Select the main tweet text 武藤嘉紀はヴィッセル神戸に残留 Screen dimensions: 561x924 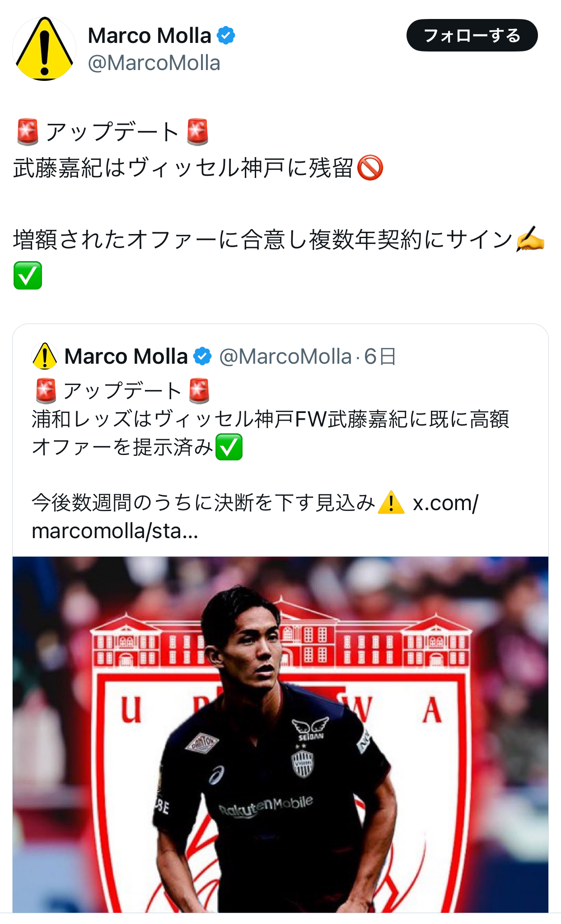[183, 168]
